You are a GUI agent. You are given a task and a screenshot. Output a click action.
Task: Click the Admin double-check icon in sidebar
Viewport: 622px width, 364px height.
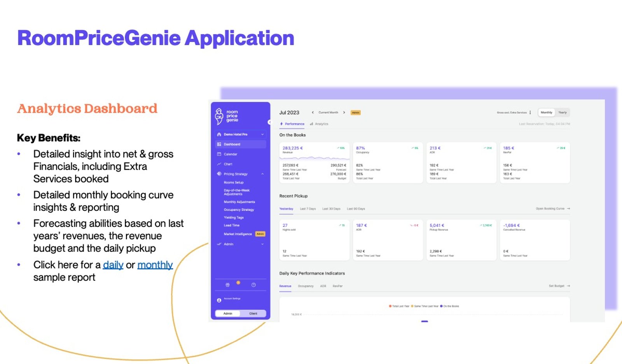click(x=219, y=244)
